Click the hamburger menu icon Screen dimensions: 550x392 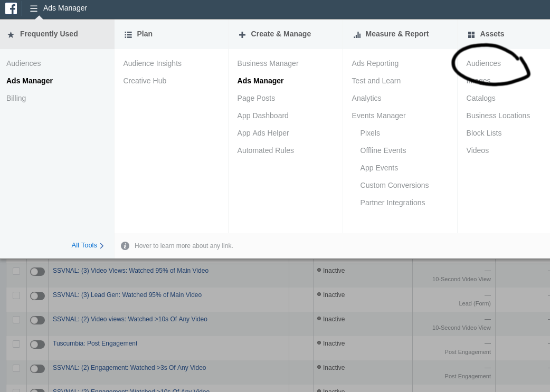click(34, 8)
